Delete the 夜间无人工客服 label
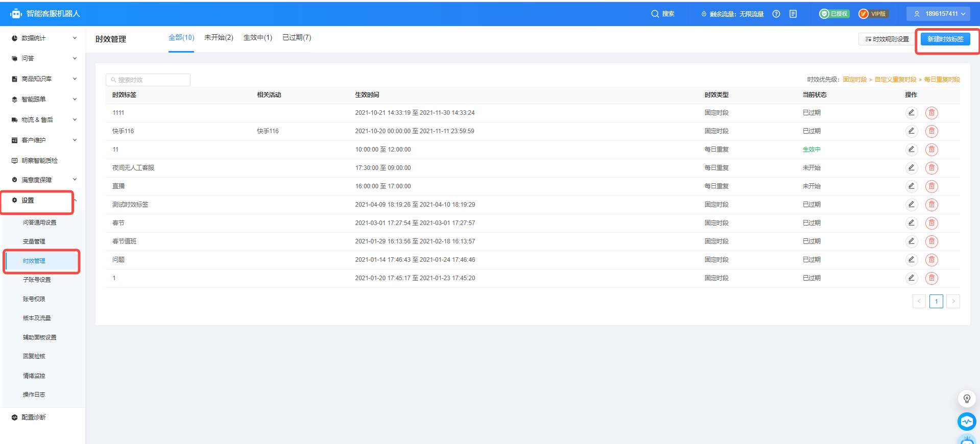This screenshot has width=980, height=444. (x=931, y=168)
